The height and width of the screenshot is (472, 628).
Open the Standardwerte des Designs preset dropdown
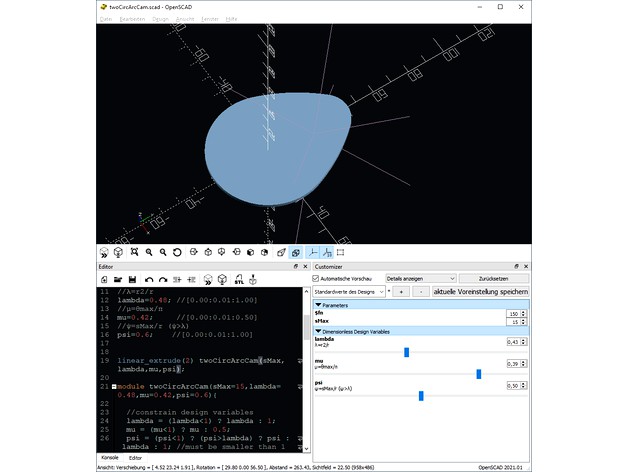pyautogui.click(x=349, y=292)
